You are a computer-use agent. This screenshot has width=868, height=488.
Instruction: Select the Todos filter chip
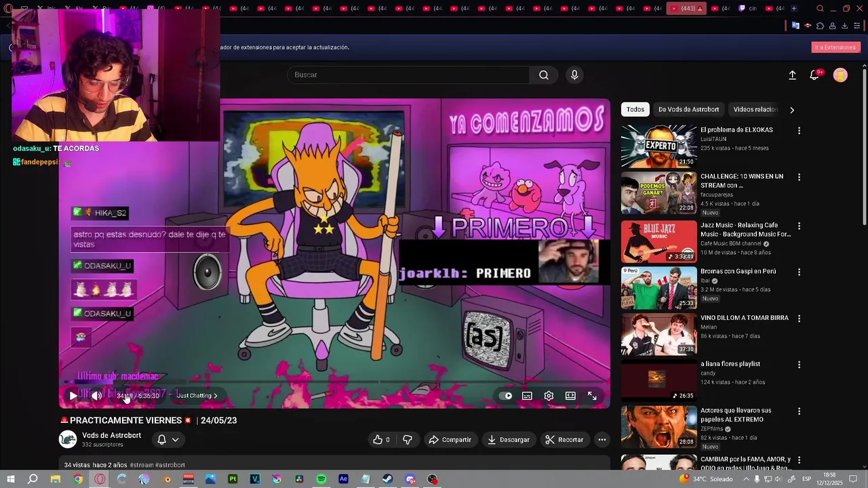635,109
